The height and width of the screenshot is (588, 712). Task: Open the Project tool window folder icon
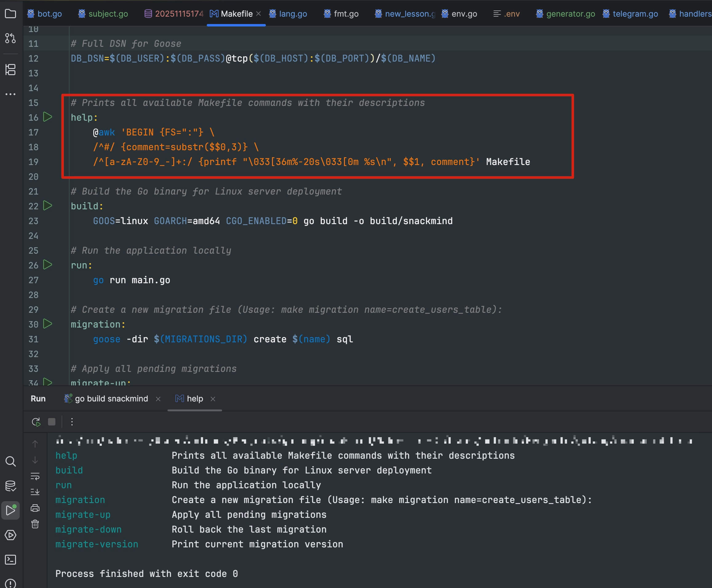pos(10,14)
